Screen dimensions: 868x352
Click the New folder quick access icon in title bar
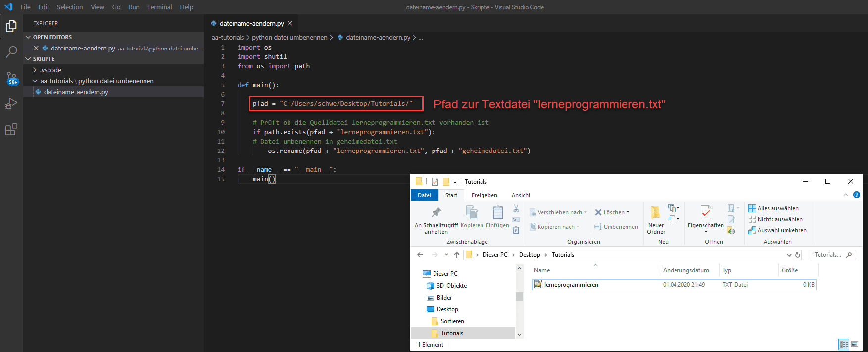pyautogui.click(x=446, y=182)
